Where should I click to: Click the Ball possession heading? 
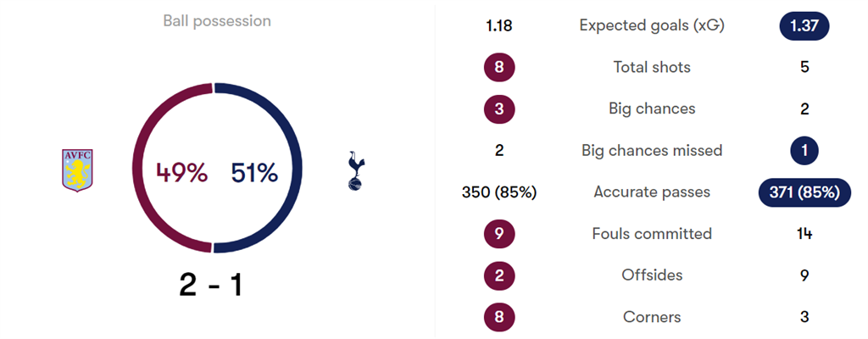pos(217,21)
